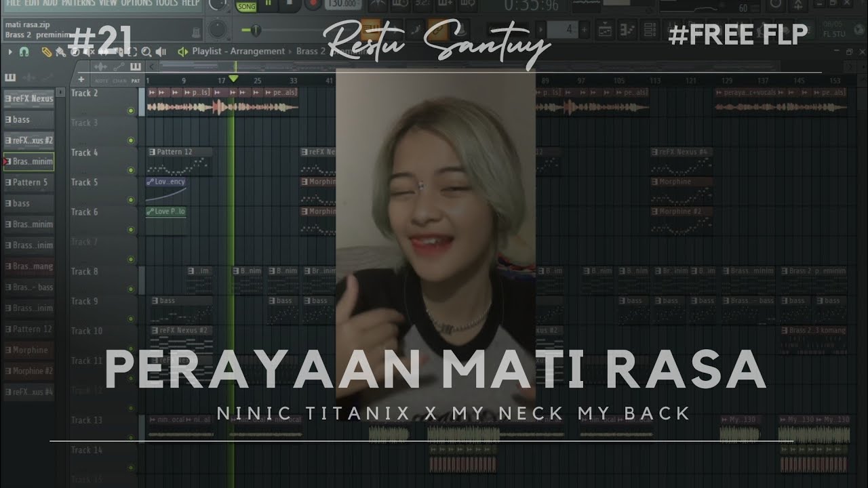This screenshot has height=488, width=868.
Task: Click the main pitch slider knob
Action: coord(256,30)
